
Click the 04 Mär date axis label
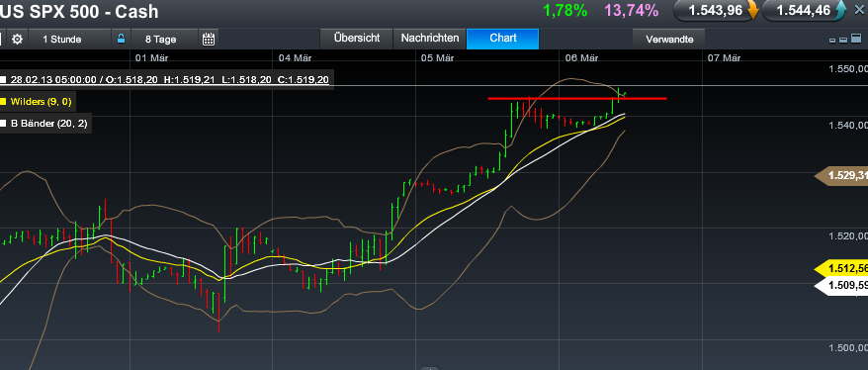pyautogui.click(x=295, y=57)
